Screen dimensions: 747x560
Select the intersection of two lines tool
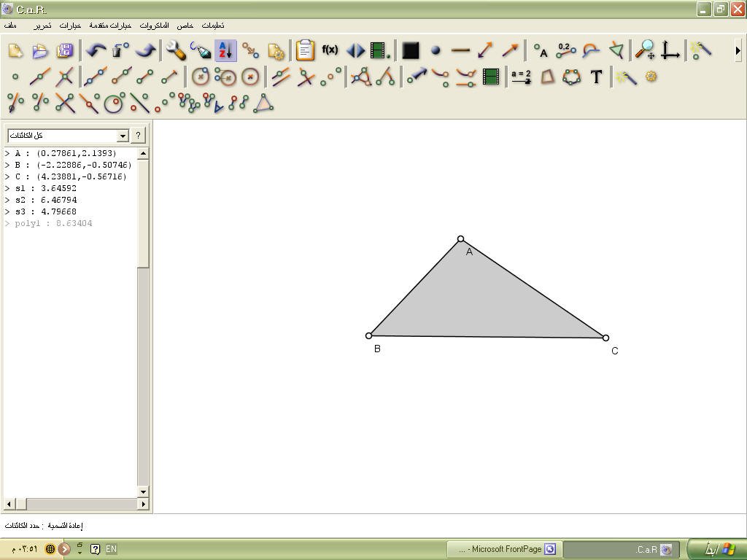click(x=64, y=77)
